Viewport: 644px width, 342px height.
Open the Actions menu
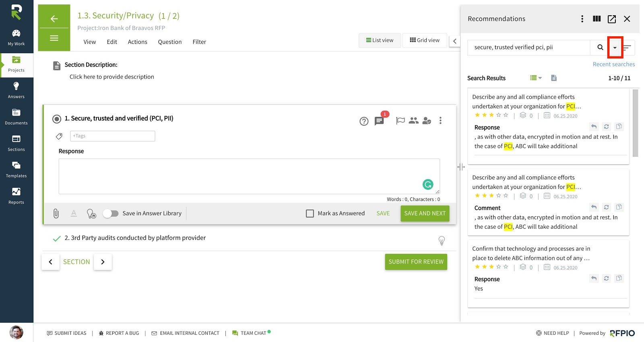click(x=138, y=42)
